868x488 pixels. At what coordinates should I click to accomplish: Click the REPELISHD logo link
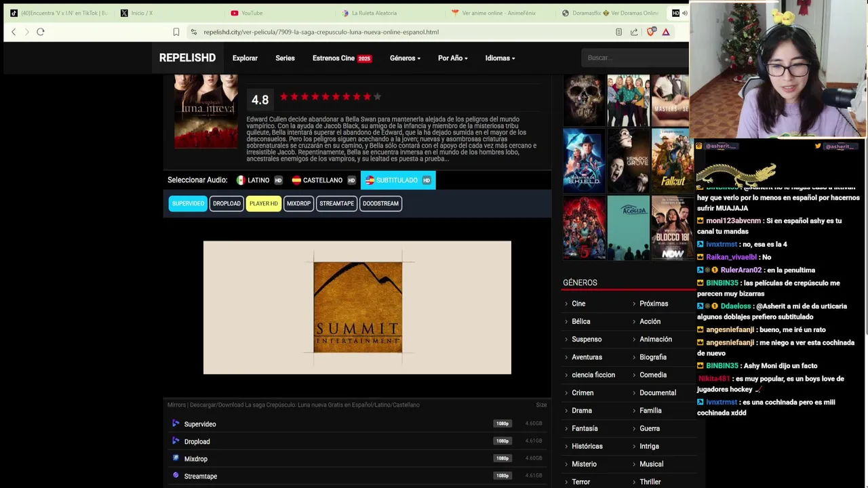187,58
